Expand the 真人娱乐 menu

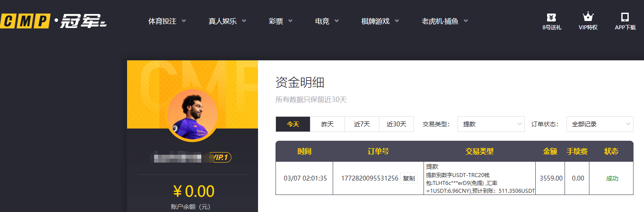coord(227,21)
